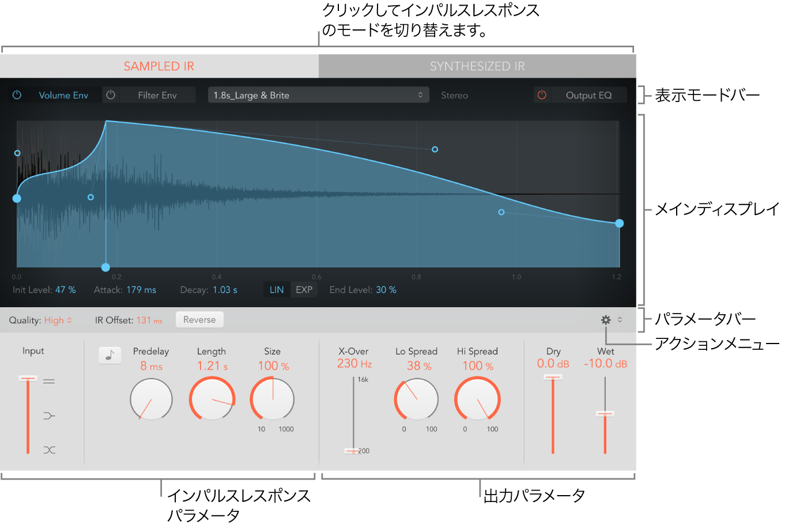
Task: Select the crossfeed input mode icon
Action: pos(50,450)
